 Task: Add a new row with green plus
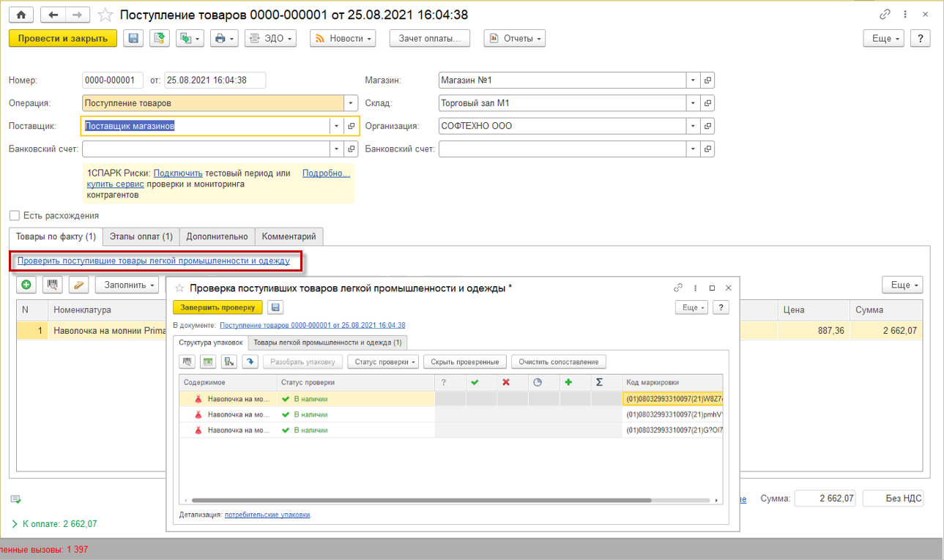26,285
